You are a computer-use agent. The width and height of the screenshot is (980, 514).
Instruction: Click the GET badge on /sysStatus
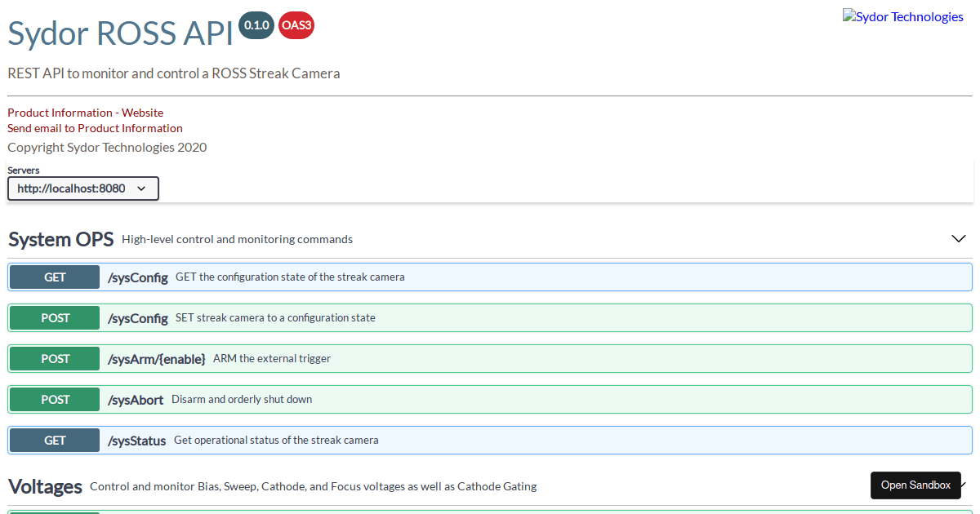pos(54,440)
